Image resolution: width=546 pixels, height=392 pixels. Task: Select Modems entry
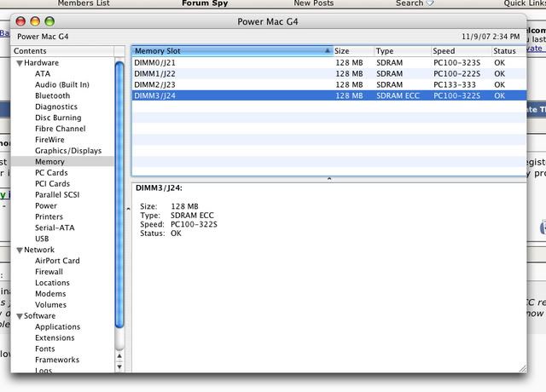(50, 294)
